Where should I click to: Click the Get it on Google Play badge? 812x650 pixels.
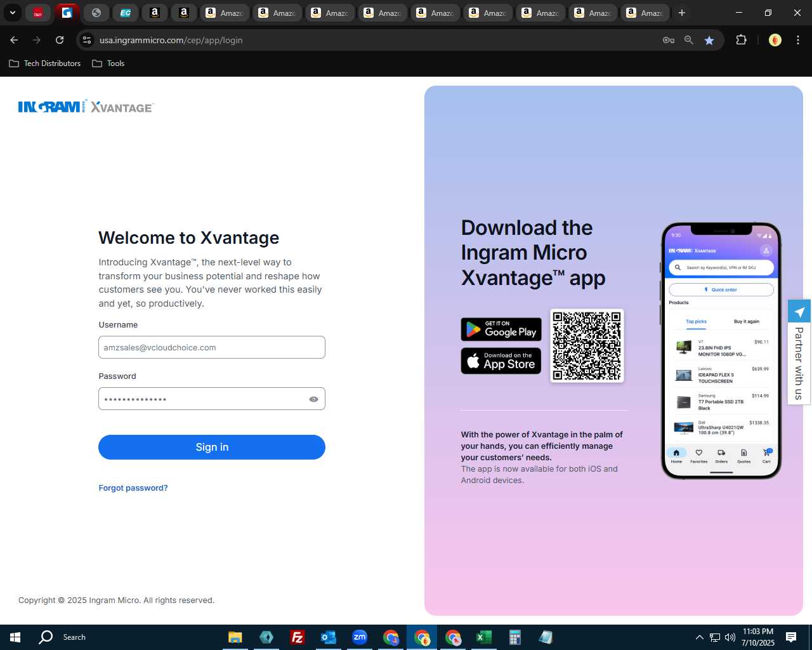click(501, 329)
